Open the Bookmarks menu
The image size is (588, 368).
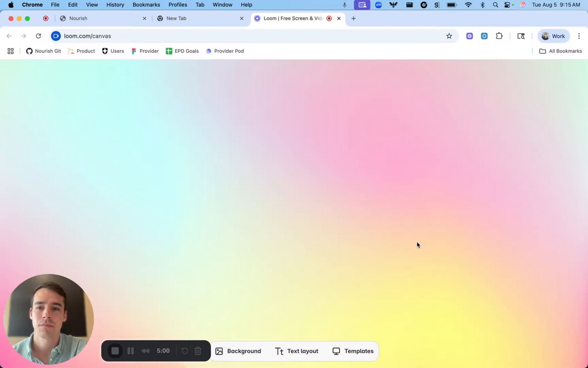click(x=146, y=5)
